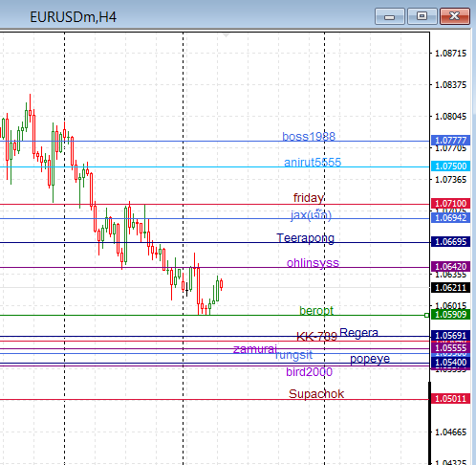Close the EURUSDm,H4 chart window
The height and width of the screenshot is (465, 476).
point(455,16)
